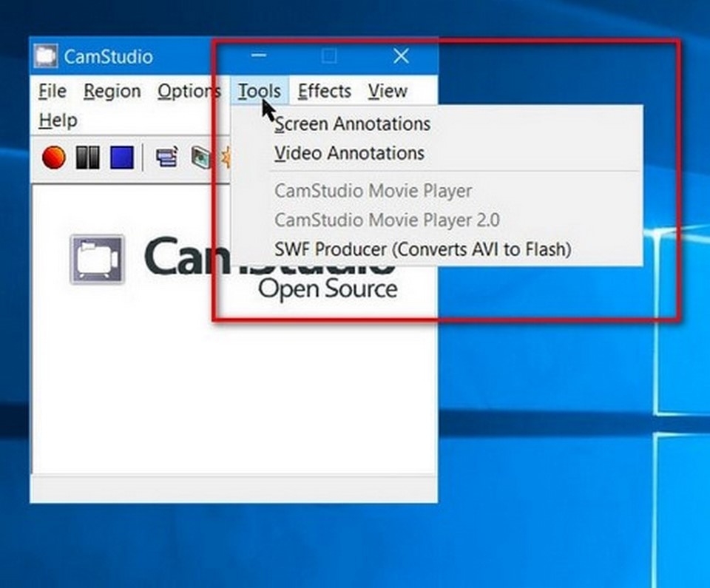710x588 pixels.
Task: Stop recording with the blue Stop button
Action: click(x=122, y=158)
